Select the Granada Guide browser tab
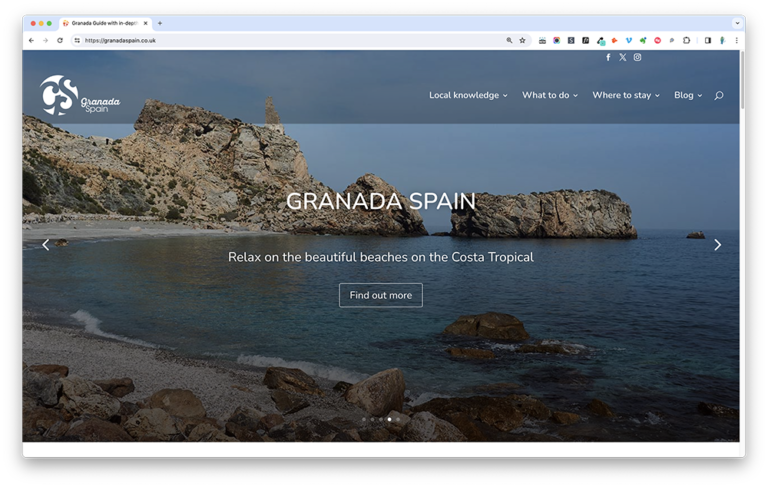Screen dimensions: 768x487 106,23
